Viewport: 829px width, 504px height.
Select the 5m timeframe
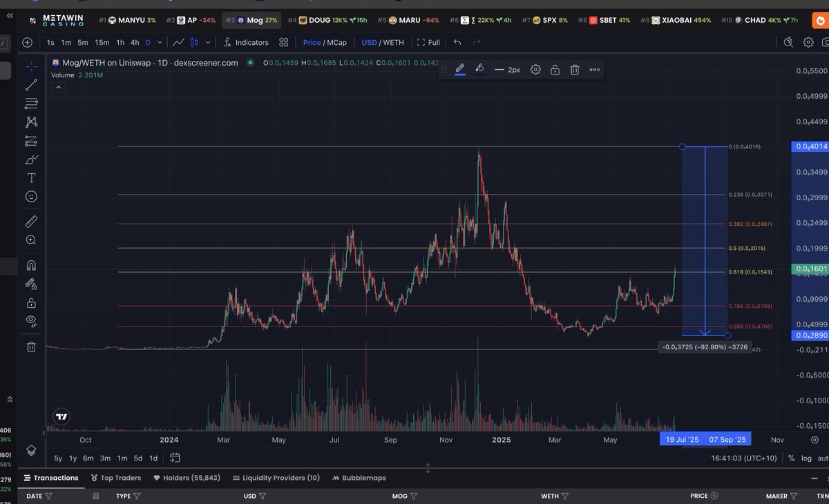pos(83,42)
